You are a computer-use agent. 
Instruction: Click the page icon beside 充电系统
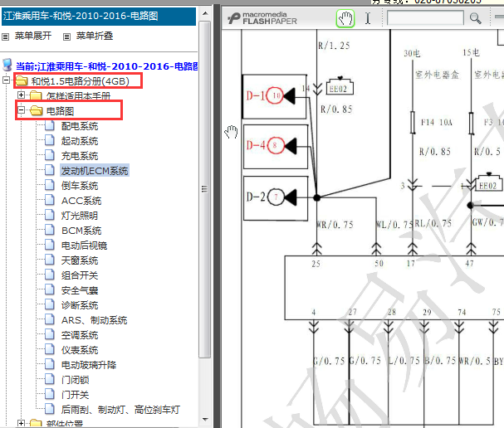[x=50, y=155]
